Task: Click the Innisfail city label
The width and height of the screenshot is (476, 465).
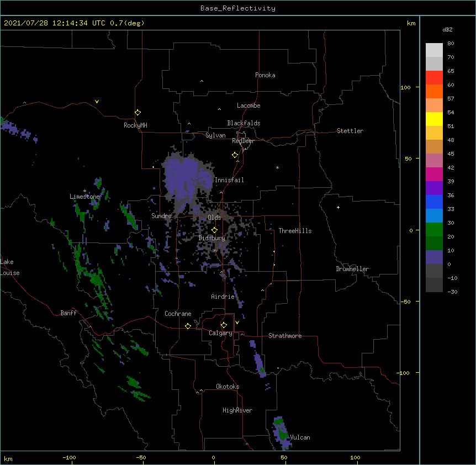Action: [229, 180]
